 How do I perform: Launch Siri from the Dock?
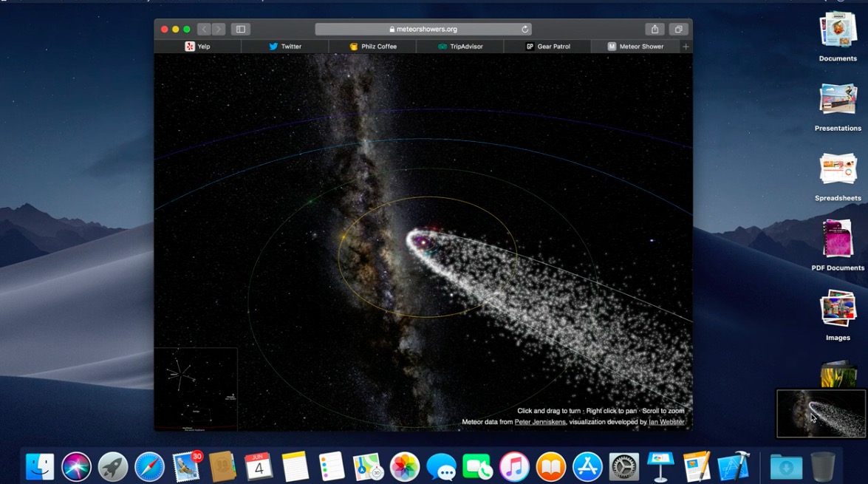tap(76, 467)
